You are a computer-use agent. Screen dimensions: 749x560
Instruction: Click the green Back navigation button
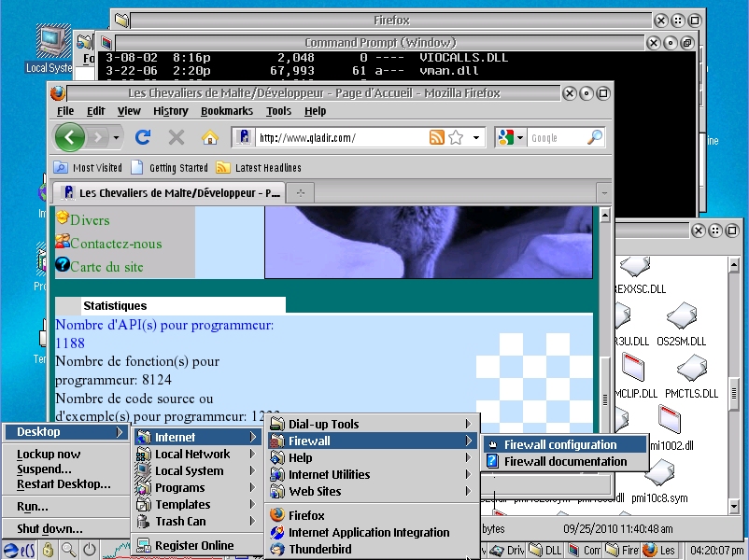(x=70, y=137)
